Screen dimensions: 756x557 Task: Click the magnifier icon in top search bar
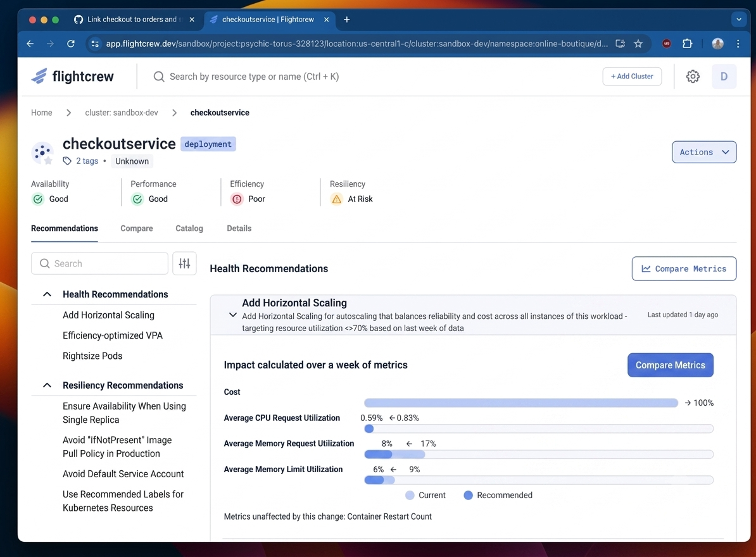point(159,77)
